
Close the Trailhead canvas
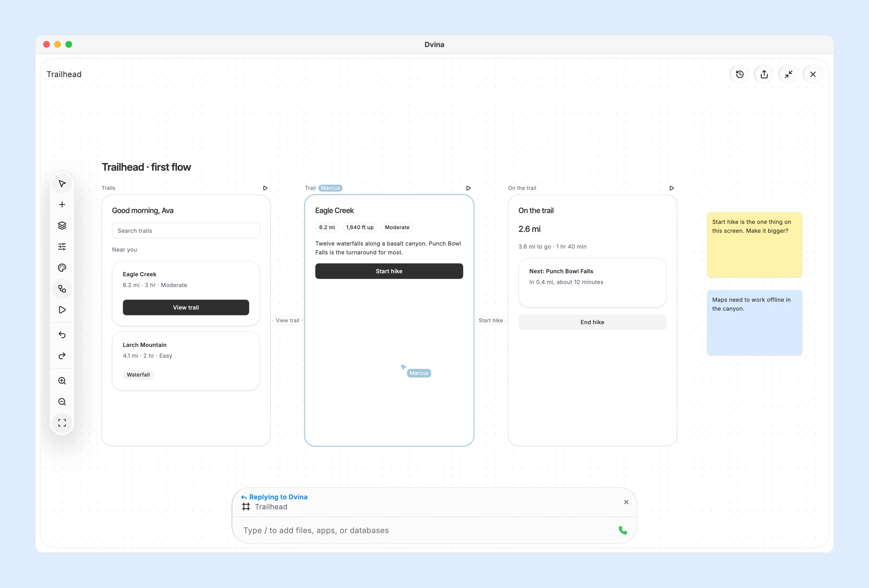coord(813,74)
